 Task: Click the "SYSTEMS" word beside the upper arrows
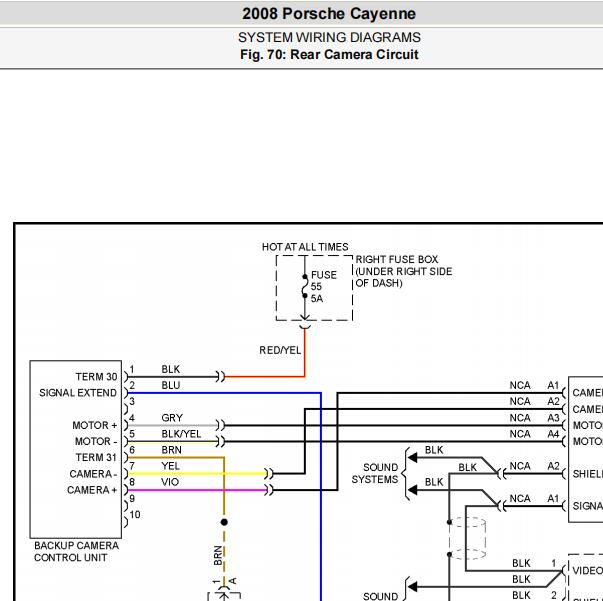[x=375, y=479]
